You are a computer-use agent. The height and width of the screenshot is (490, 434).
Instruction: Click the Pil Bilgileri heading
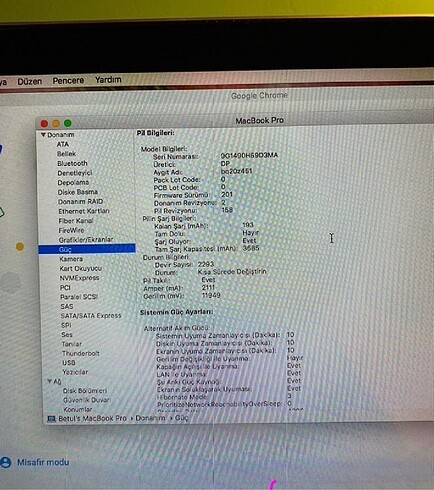(x=155, y=133)
